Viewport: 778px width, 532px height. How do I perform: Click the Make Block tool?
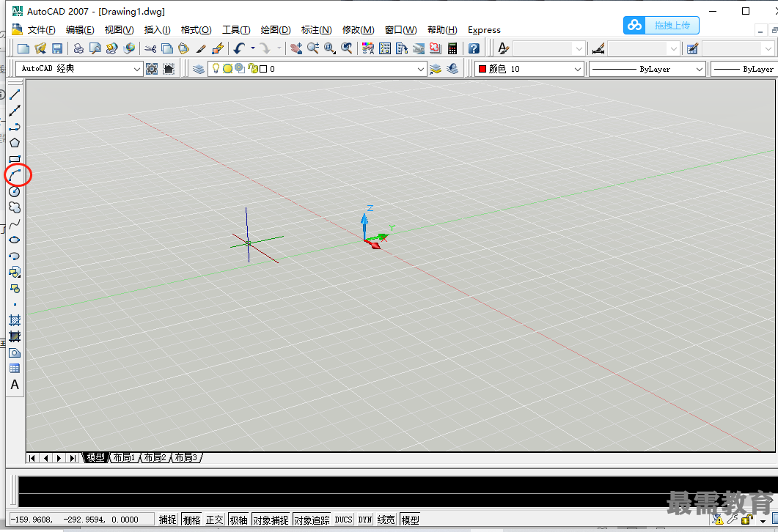pyautogui.click(x=15, y=288)
